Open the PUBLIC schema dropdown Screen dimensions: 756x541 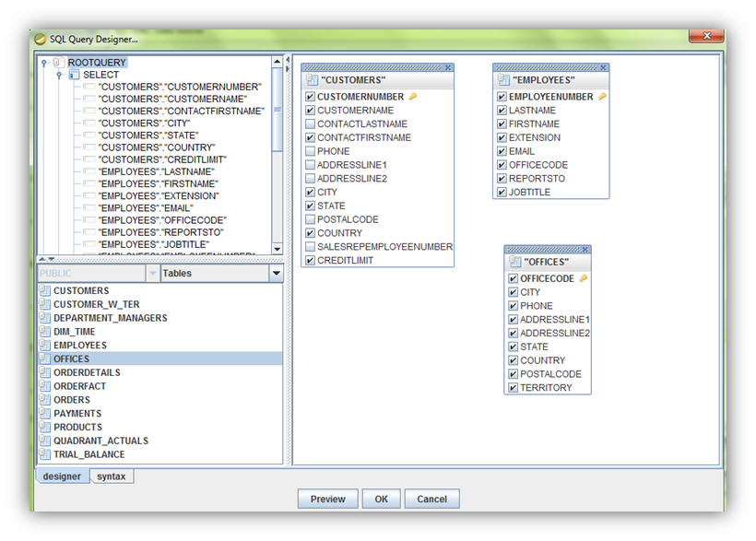click(152, 274)
